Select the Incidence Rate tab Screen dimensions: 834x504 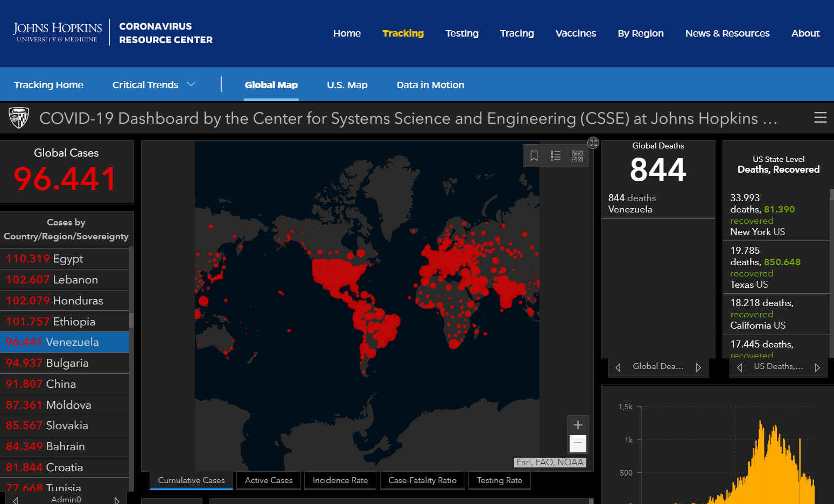click(340, 480)
